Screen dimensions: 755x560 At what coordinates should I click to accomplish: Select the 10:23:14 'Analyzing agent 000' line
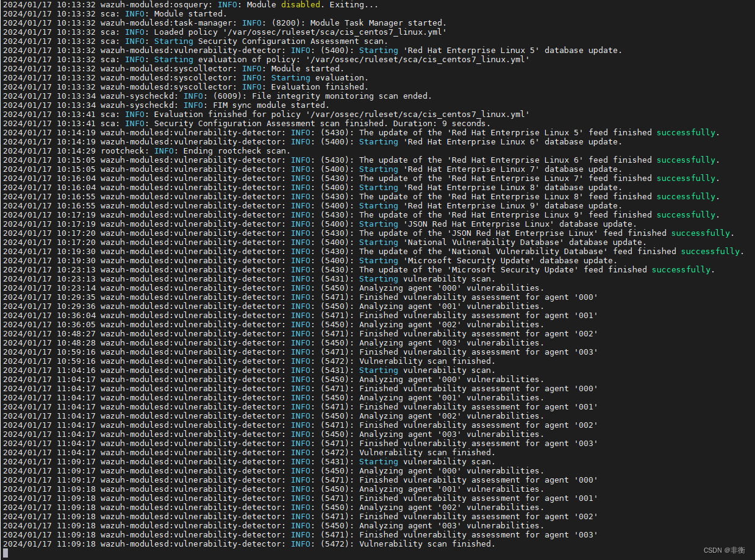(x=273, y=288)
